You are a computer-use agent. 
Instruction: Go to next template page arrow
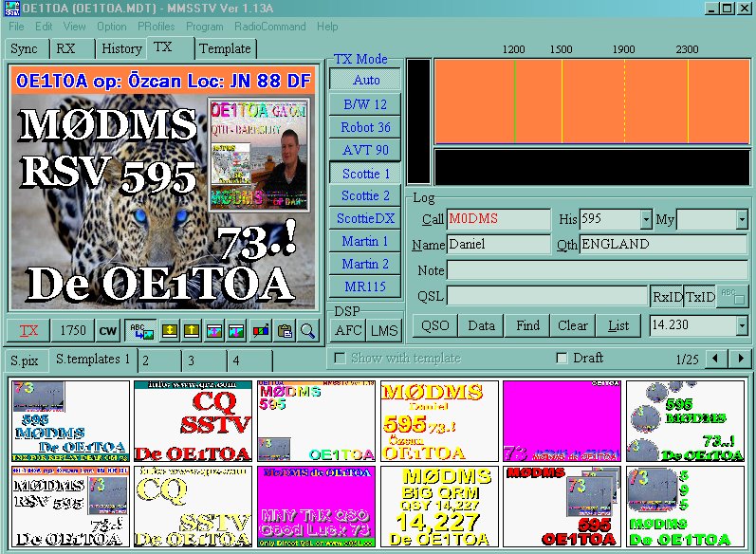coord(740,359)
